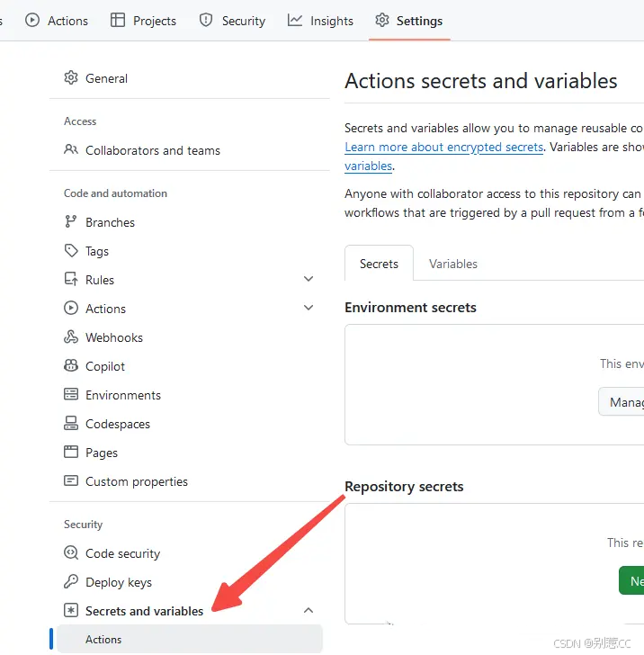Click the Code security scan icon
Image resolution: width=644 pixels, height=655 pixels.
[x=71, y=552]
